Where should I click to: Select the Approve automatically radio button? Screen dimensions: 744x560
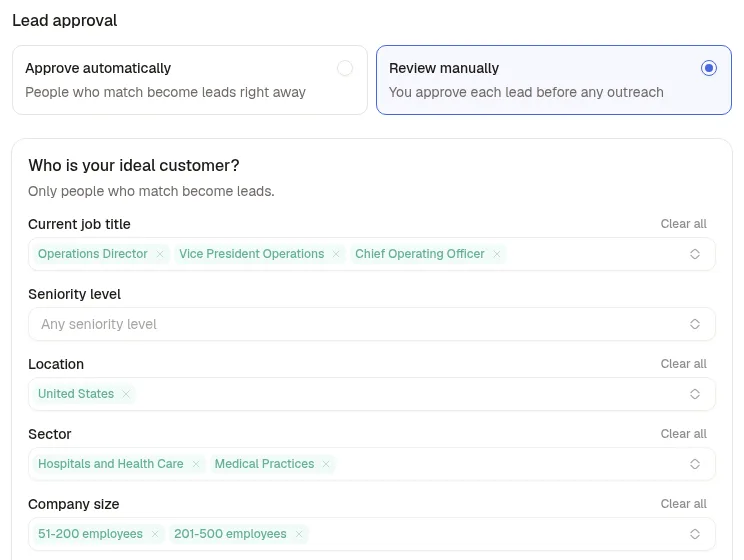pyautogui.click(x=345, y=68)
